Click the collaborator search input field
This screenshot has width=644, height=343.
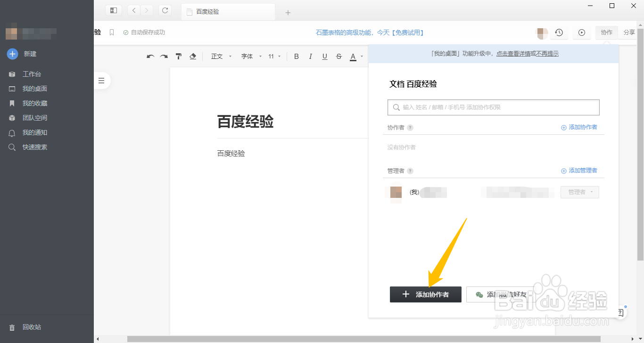494,107
